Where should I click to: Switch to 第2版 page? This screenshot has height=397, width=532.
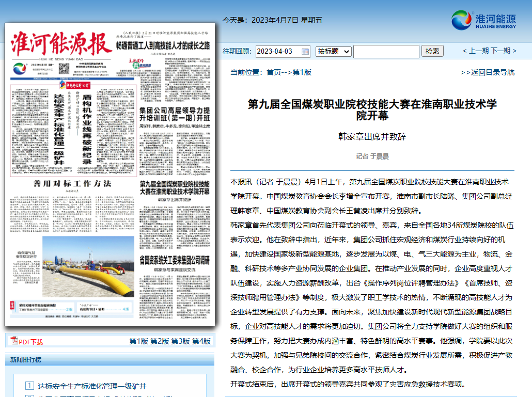point(160,341)
